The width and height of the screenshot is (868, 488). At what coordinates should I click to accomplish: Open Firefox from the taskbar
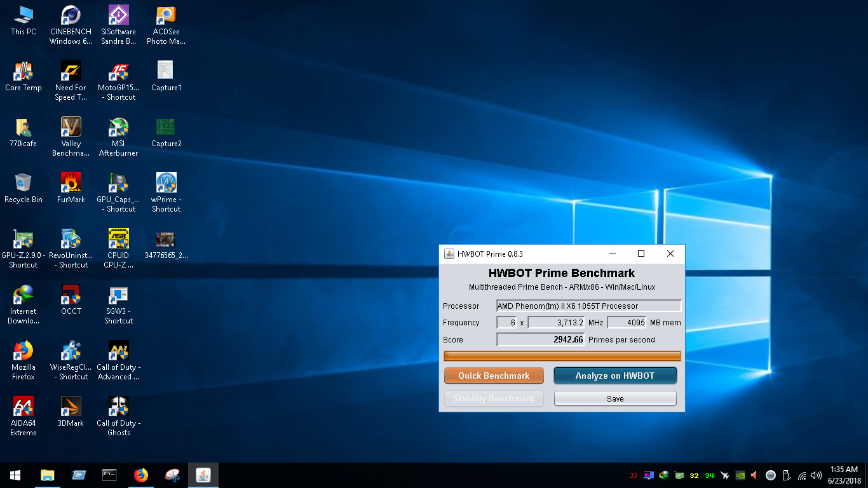coord(140,475)
